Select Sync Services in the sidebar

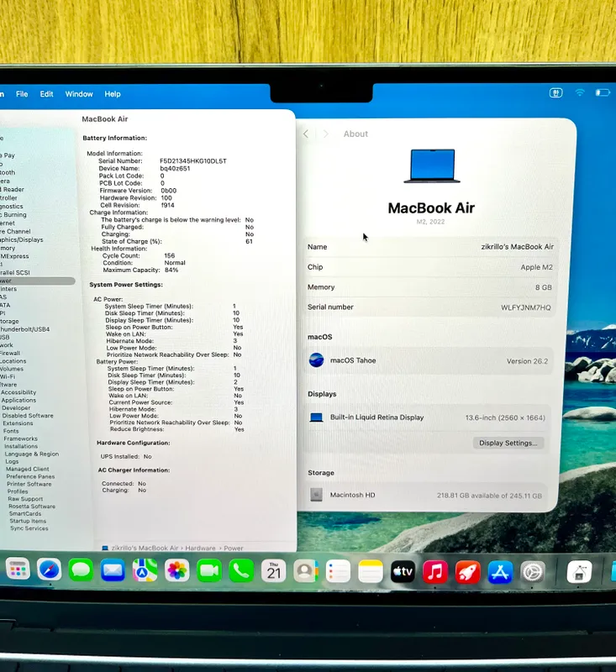29,528
